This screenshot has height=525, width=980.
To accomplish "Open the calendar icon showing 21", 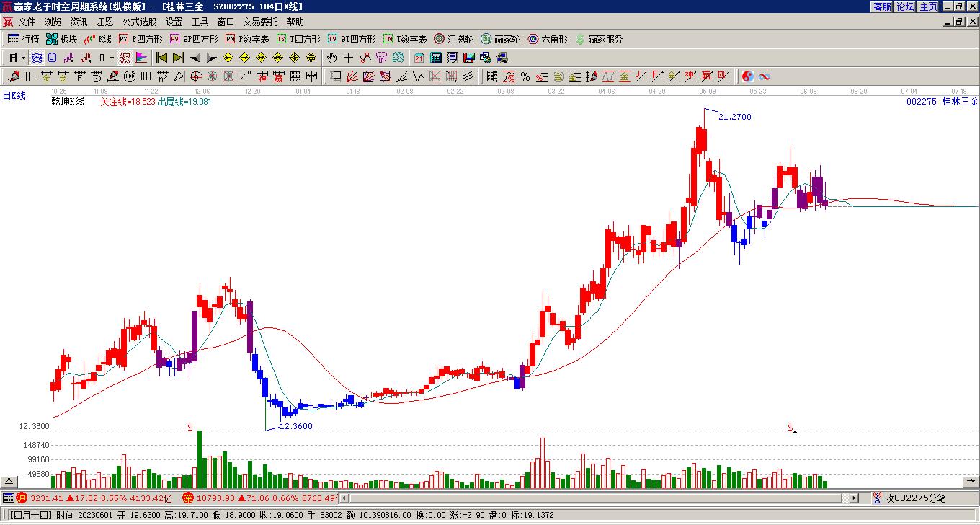I will [419, 58].
